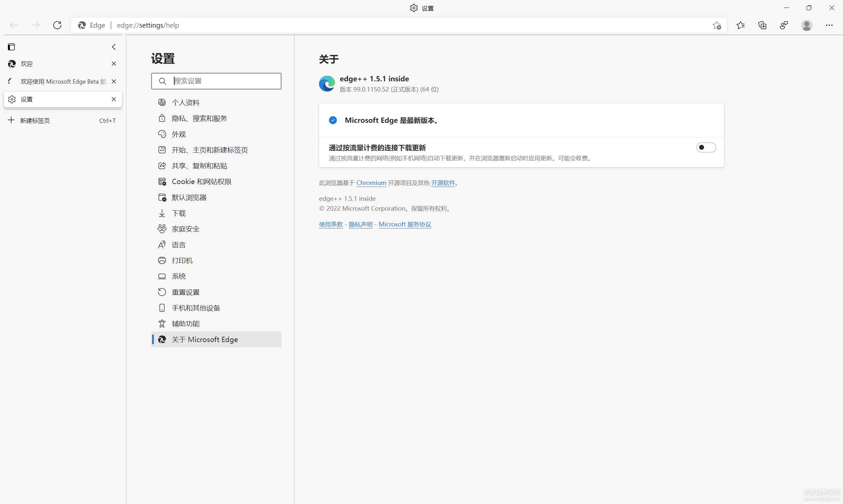
Task: Open collections icon in toolbar
Action: 762,25
